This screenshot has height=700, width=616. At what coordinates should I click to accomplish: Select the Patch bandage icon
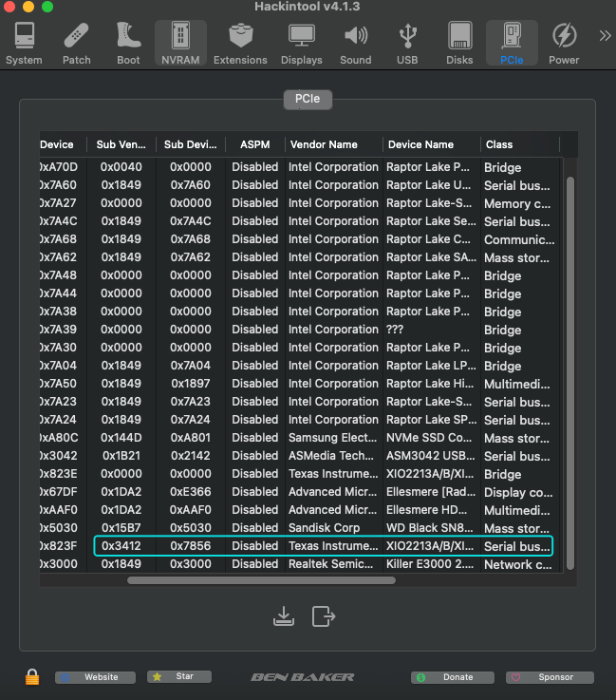click(77, 44)
